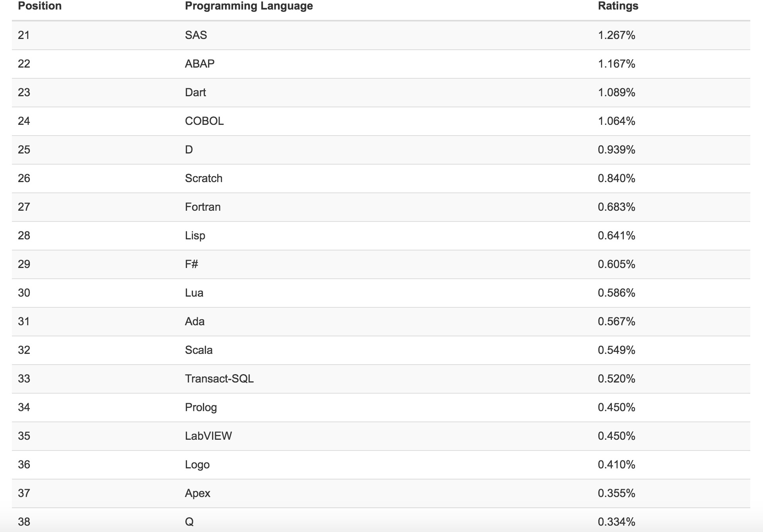Click the 1.267% rating value
Image resolution: width=763 pixels, height=532 pixels.
coord(616,35)
